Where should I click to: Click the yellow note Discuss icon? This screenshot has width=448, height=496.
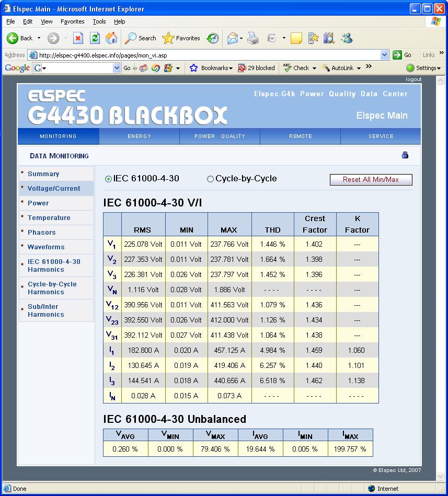click(x=296, y=38)
